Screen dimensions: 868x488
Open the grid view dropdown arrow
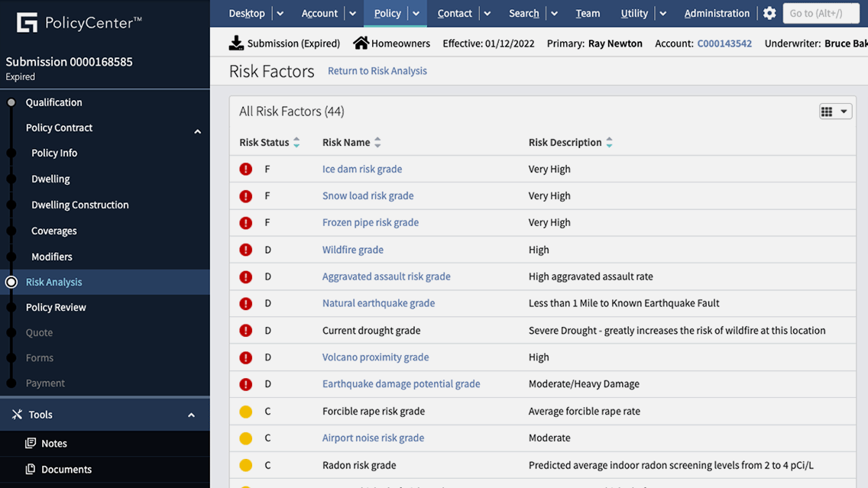click(844, 111)
